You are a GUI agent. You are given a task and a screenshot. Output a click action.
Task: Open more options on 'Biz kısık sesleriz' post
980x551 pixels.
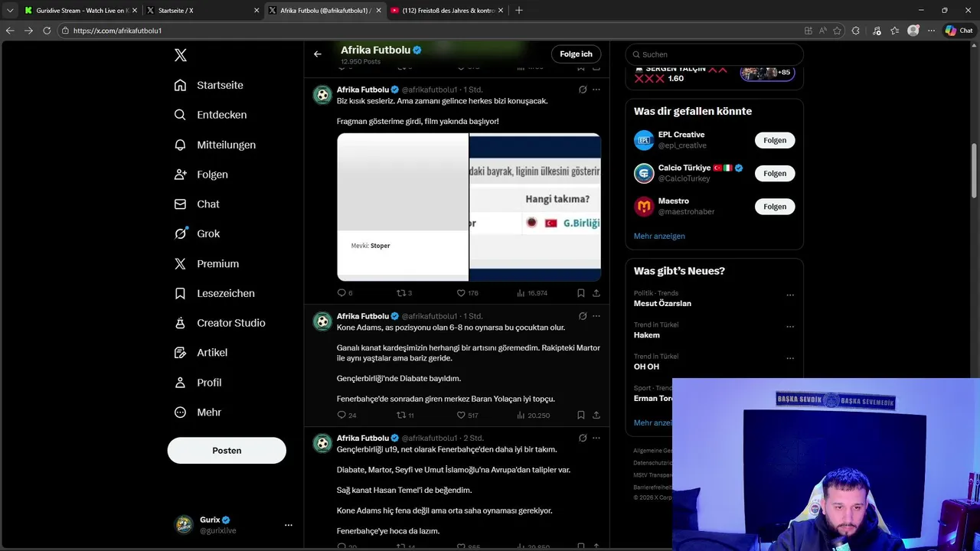pos(596,90)
